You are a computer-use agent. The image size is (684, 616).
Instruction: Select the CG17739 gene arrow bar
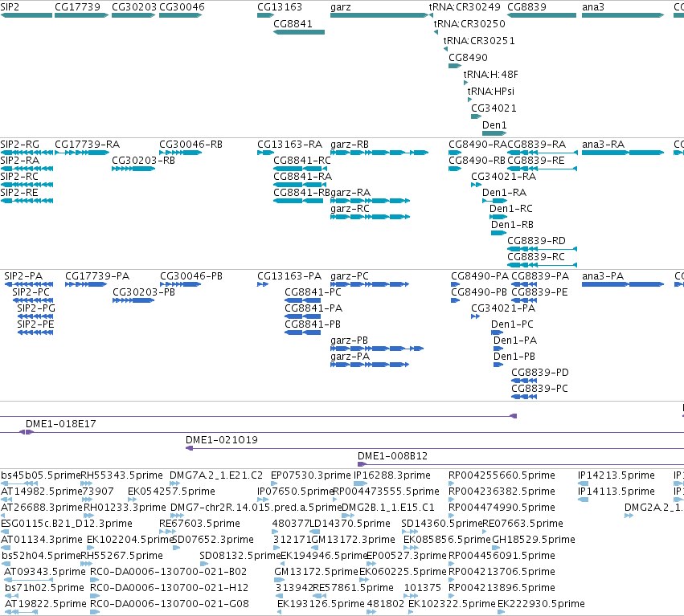point(81,15)
